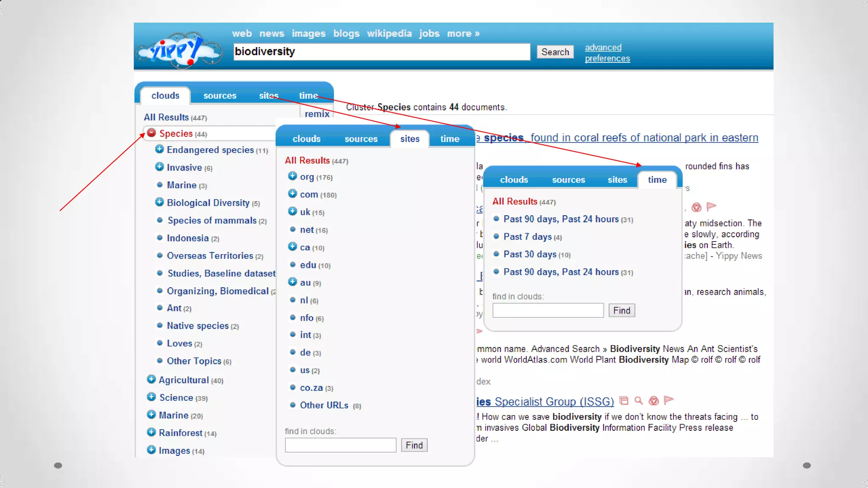Open the wikipedia search category
The image size is (868, 488).
pyautogui.click(x=389, y=33)
